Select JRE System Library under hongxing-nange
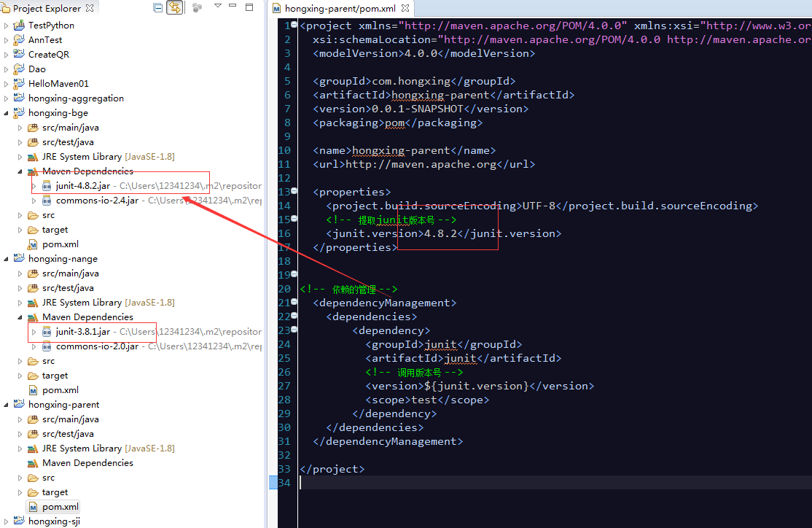812x528 pixels. click(108, 302)
